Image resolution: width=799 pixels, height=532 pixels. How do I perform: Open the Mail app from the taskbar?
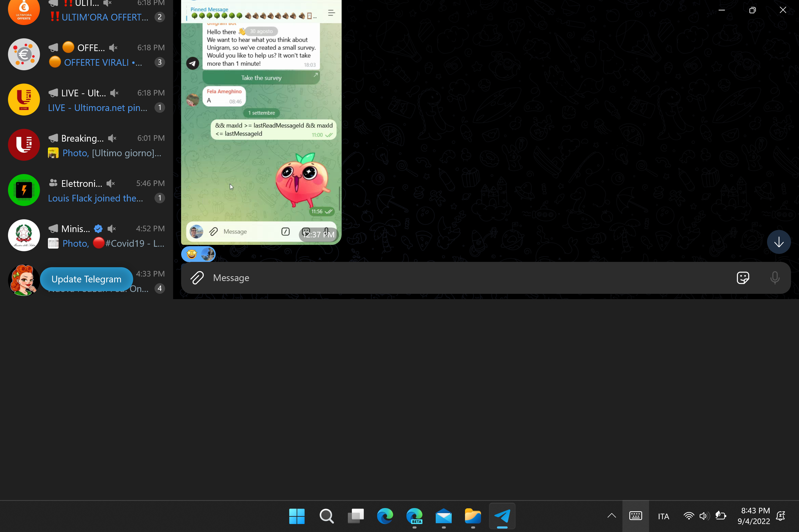[443, 516]
